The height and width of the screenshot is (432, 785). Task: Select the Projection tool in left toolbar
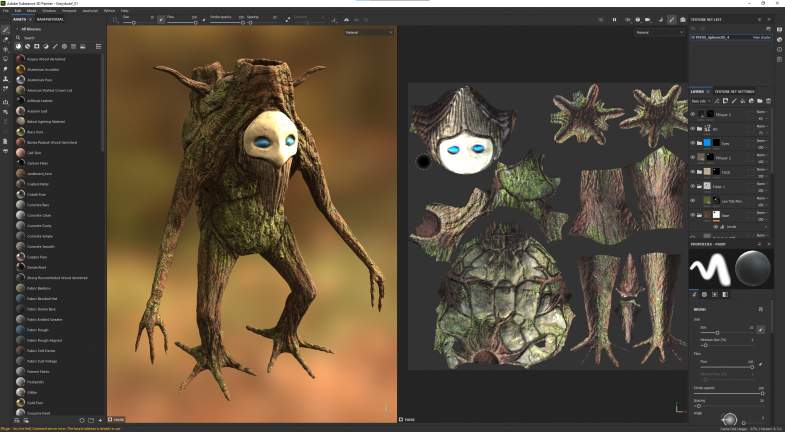(x=6, y=50)
